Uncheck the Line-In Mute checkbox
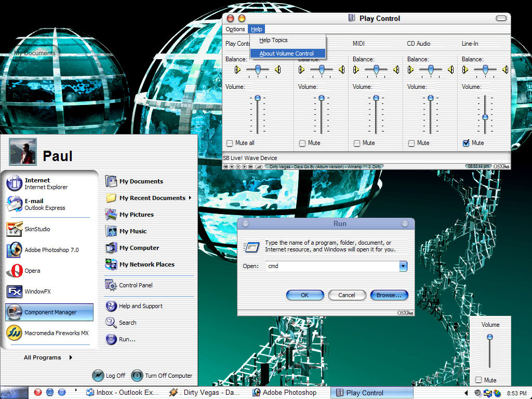 [x=466, y=143]
